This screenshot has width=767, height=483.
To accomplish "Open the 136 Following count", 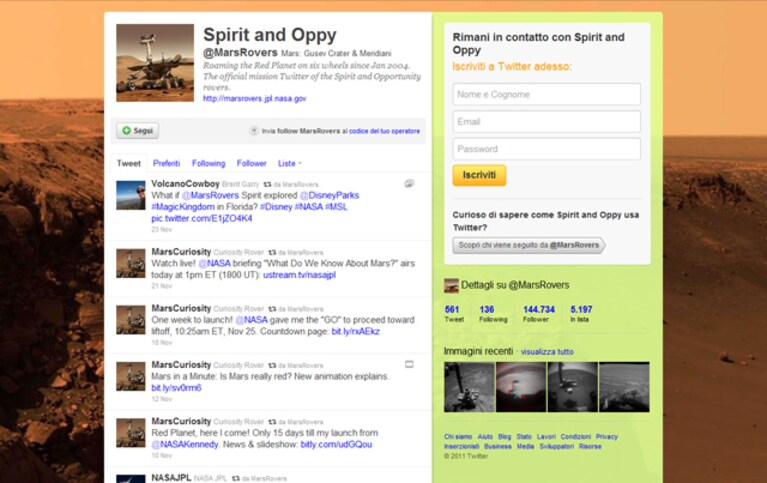I will pyautogui.click(x=493, y=314).
